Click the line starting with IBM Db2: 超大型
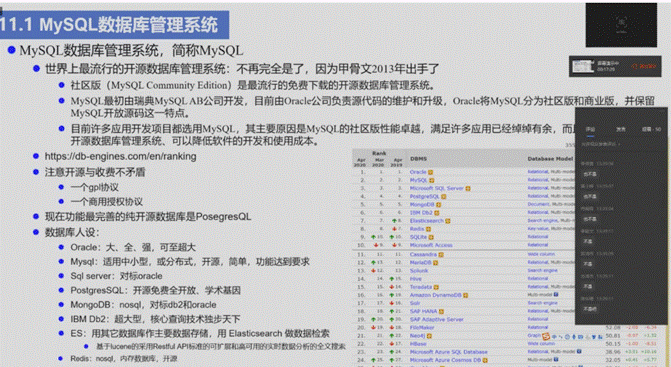Viewport: 671px width, 367px height. point(155,319)
